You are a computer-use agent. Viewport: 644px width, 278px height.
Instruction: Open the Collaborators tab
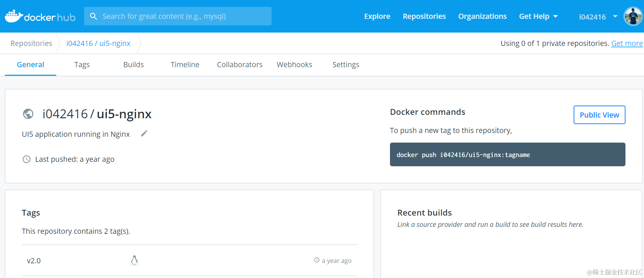[240, 64]
